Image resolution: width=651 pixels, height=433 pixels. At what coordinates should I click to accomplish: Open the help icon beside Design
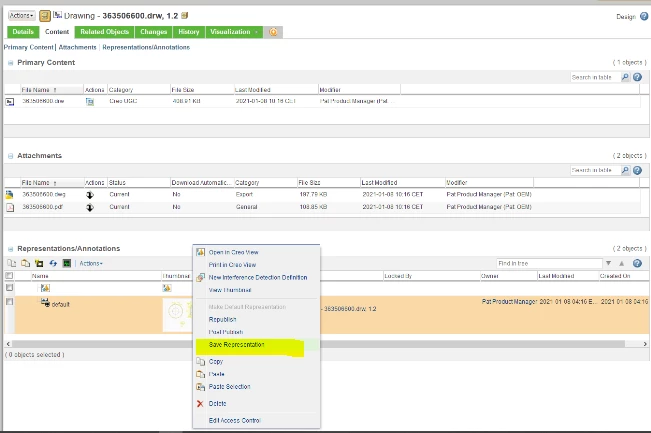click(644, 16)
